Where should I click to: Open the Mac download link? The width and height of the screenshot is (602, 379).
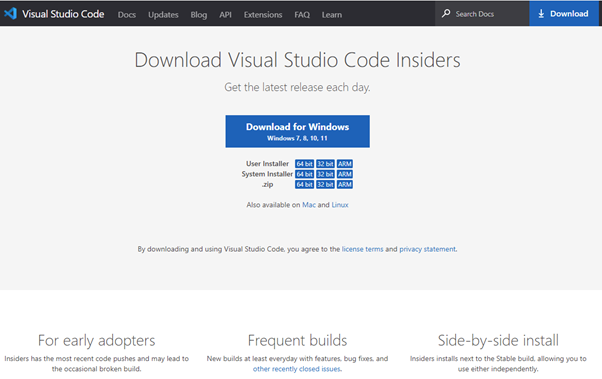(309, 205)
